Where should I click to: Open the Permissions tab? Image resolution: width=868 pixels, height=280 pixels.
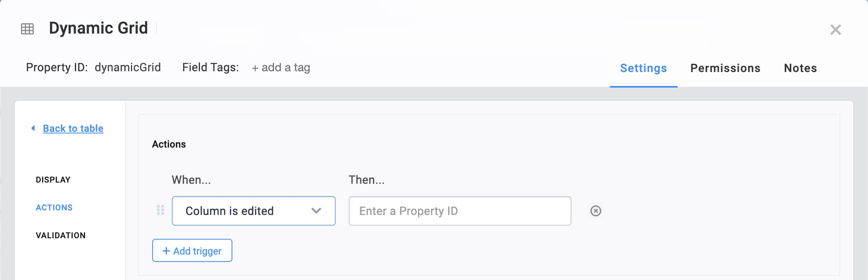click(725, 68)
